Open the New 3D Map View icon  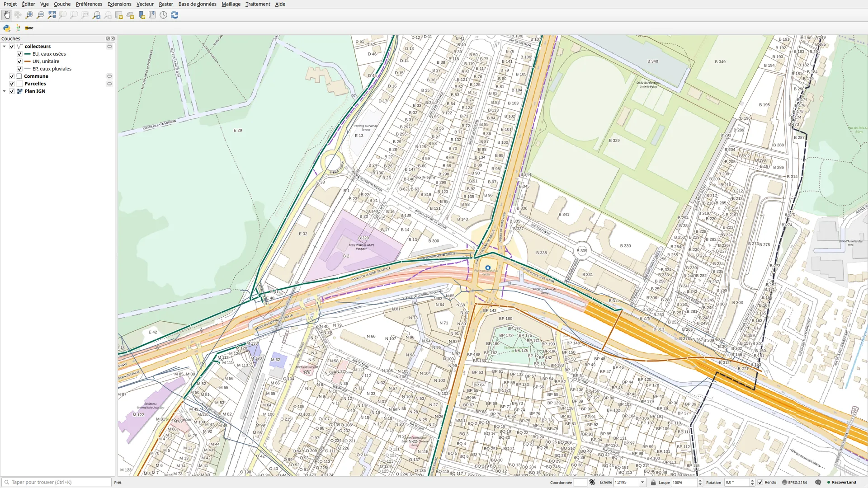tap(130, 15)
